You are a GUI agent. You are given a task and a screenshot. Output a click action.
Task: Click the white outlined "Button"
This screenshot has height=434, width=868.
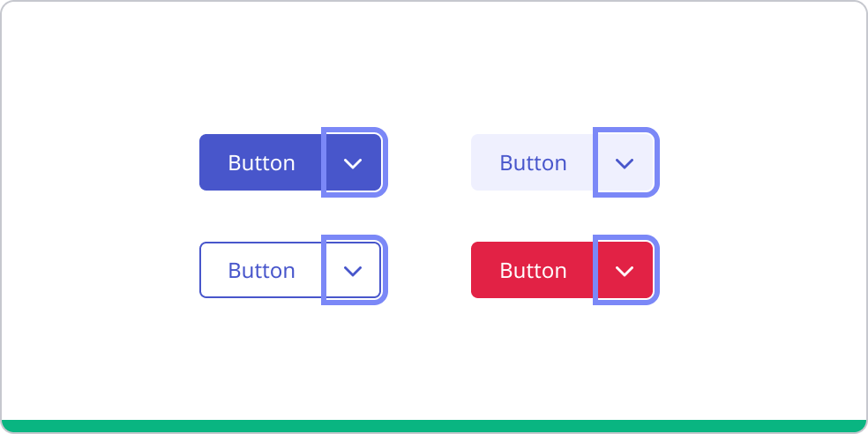tap(261, 270)
